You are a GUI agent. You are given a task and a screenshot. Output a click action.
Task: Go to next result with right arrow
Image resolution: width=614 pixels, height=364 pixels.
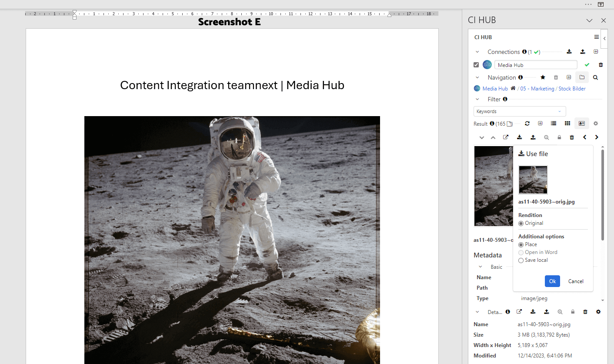click(597, 137)
